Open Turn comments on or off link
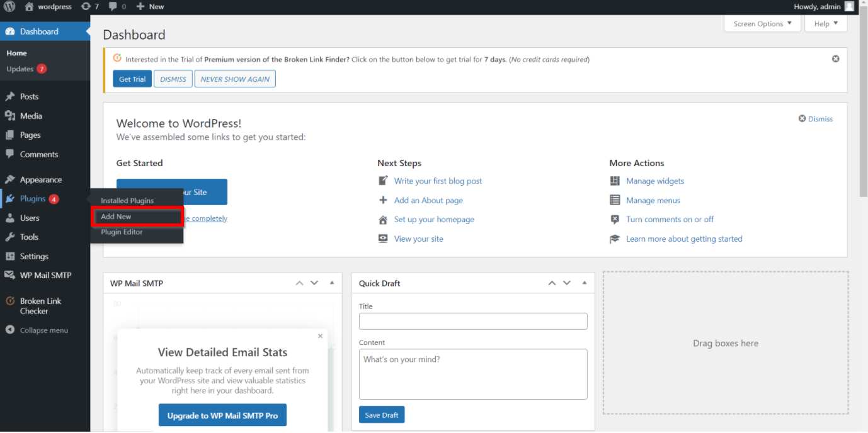This screenshot has width=868, height=433. click(670, 220)
